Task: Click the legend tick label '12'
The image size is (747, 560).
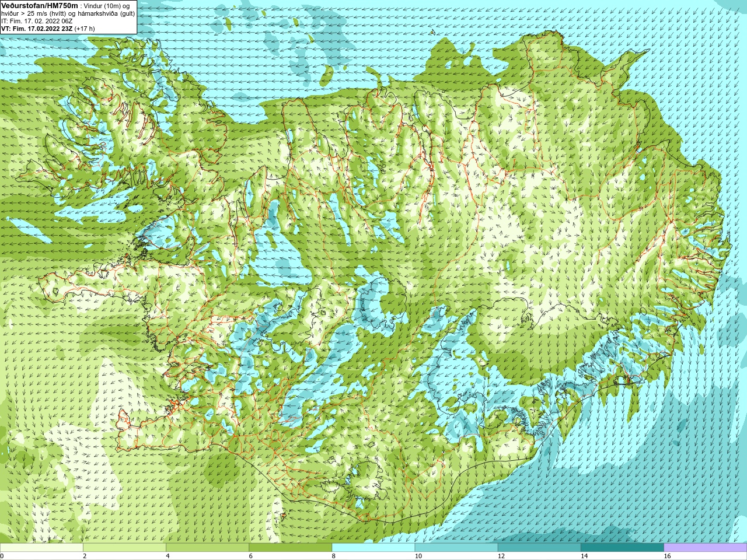Action: [x=501, y=556]
